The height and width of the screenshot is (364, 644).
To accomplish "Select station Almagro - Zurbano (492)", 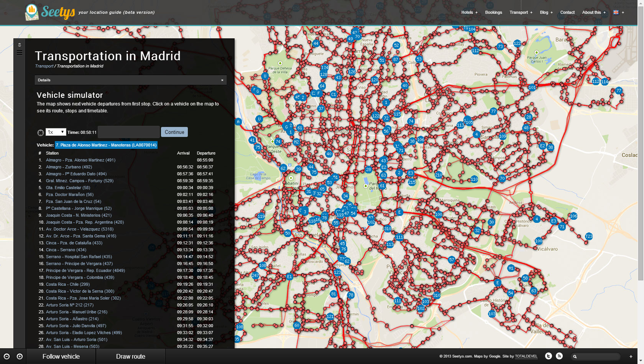I will coord(69,167).
